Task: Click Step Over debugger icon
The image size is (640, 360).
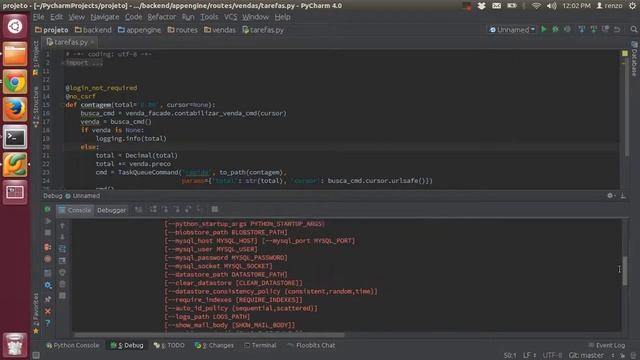Action: [x=153, y=210]
